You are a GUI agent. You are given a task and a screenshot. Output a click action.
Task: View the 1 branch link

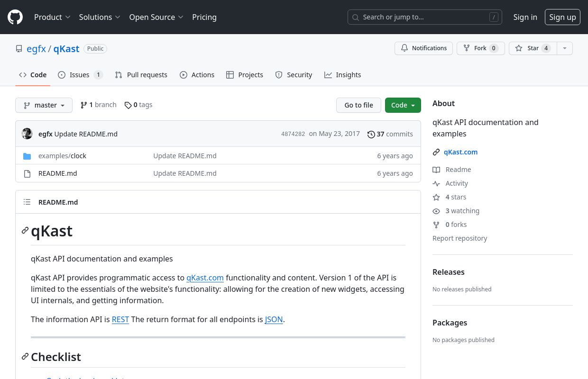pos(98,105)
